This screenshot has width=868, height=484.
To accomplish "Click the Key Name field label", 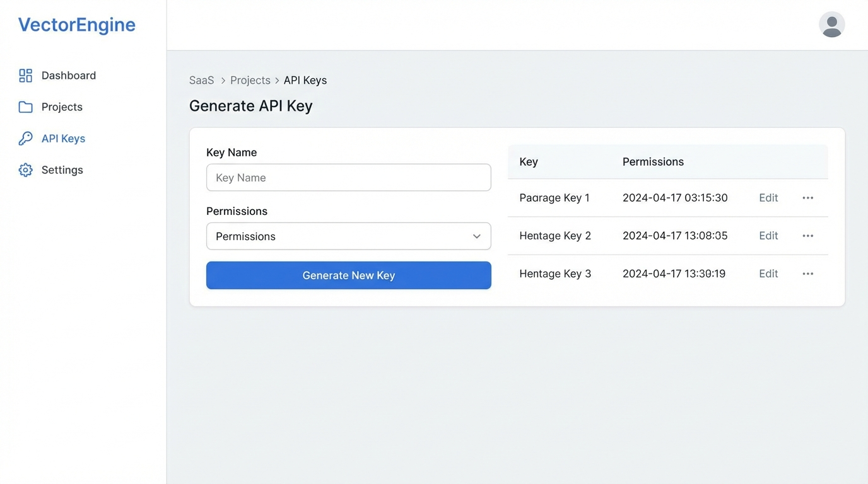I will pyautogui.click(x=231, y=153).
